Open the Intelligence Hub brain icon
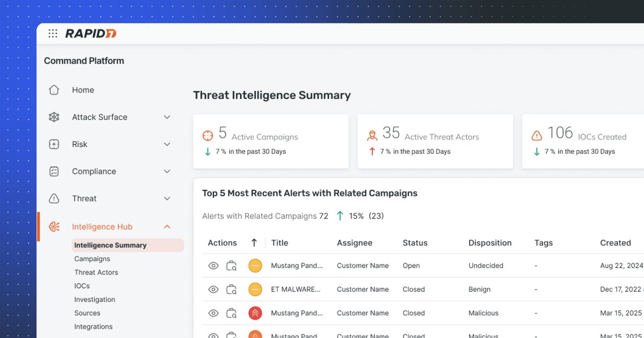 click(54, 226)
